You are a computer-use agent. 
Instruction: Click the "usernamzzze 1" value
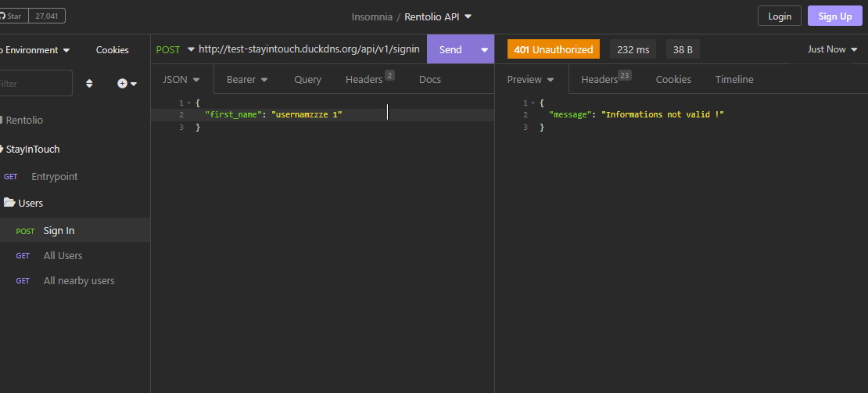pos(307,115)
